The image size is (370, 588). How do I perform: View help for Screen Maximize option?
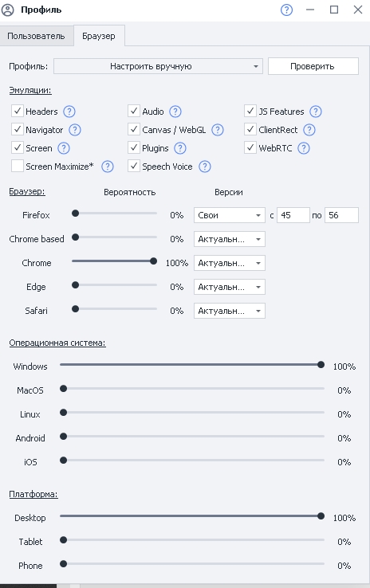pyautogui.click(x=108, y=167)
